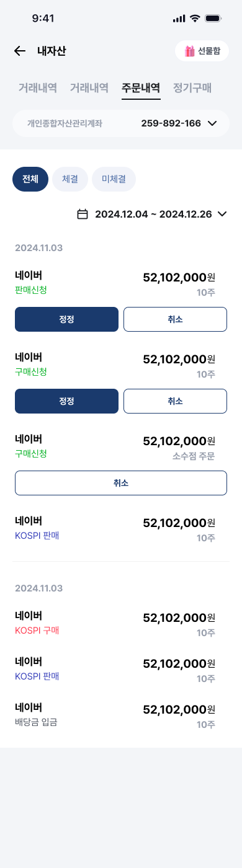Check the battery icon in status bar
The image size is (242, 868).
point(213,19)
